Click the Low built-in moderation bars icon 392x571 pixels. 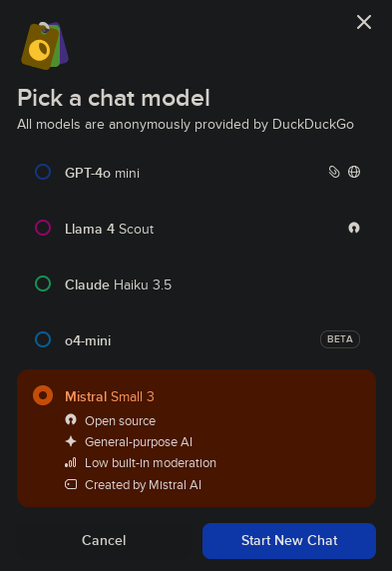71,463
